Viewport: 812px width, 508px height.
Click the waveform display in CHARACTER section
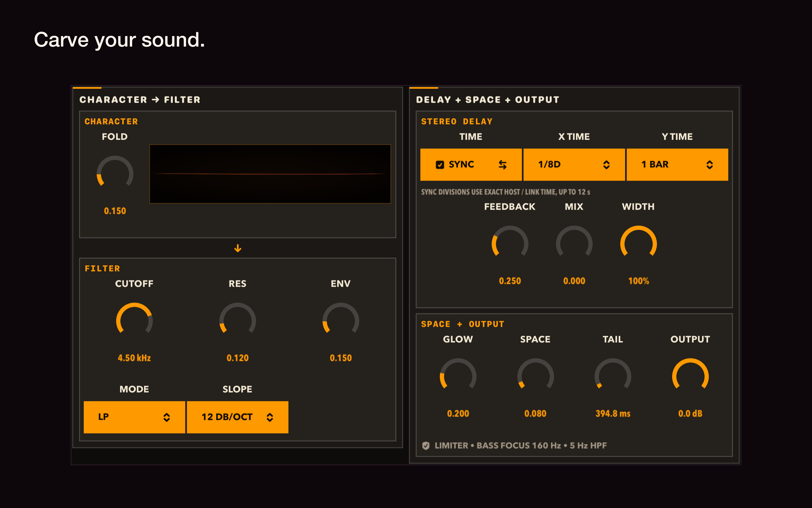[x=270, y=174]
